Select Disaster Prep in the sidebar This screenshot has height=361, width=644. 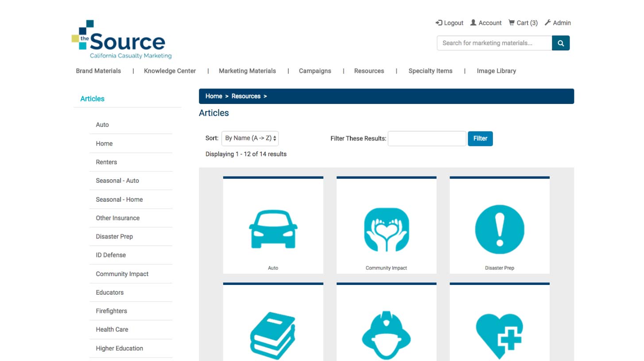pos(114,237)
